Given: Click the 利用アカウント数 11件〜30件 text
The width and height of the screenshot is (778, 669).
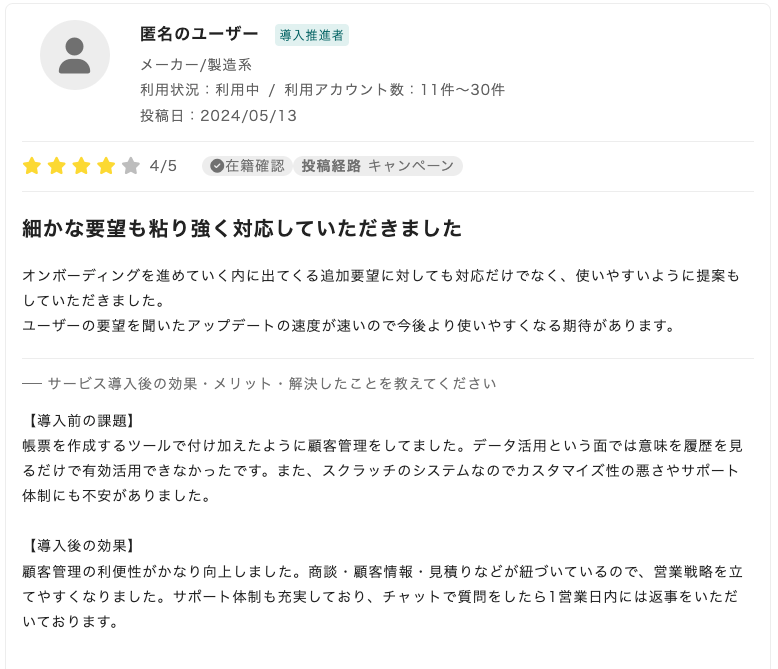Looking at the screenshot, I should 395,90.
